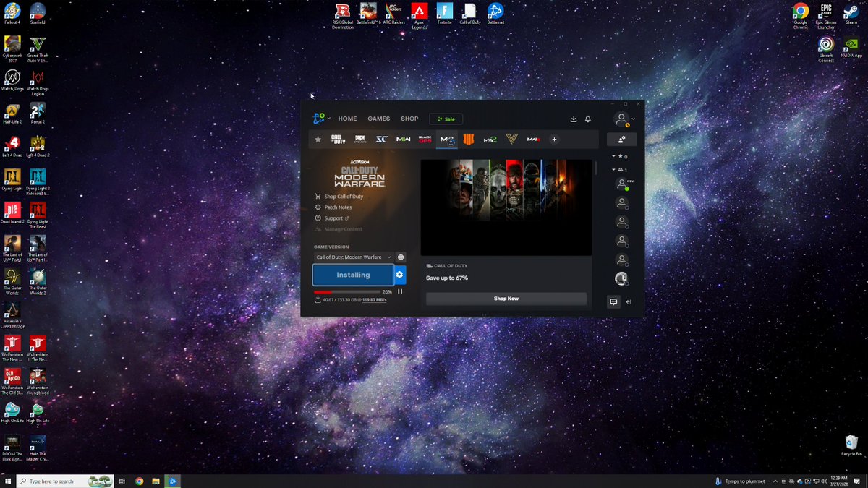Click the Fortnite desktop shortcut
Image resolution: width=868 pixels, height=488 pixels.
point(445,14)
